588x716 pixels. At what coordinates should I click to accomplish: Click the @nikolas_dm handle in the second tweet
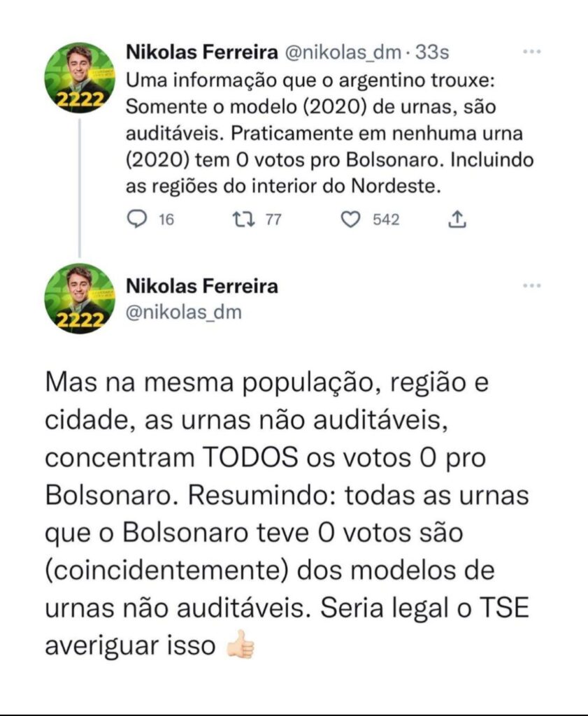(183, 312)
